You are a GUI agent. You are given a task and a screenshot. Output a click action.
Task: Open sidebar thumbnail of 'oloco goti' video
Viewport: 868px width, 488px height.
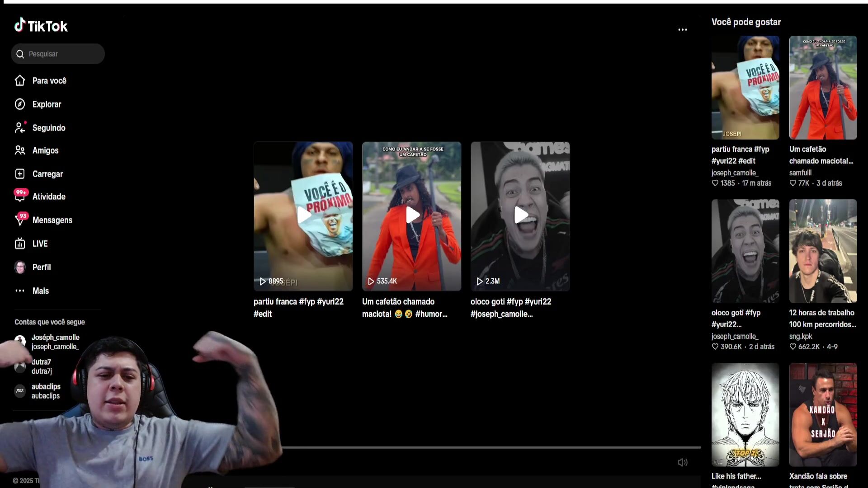pos(745,251)
